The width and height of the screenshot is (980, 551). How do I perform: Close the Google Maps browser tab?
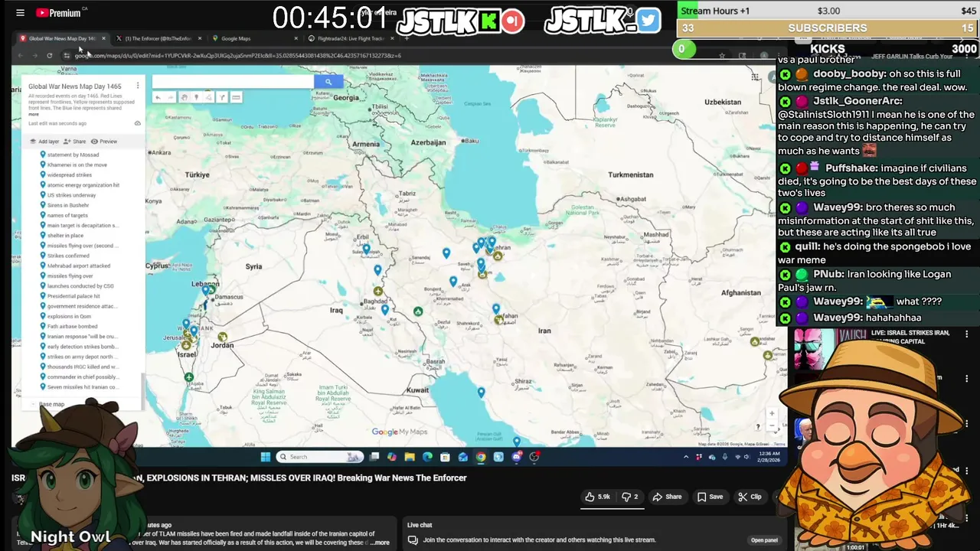pos(296,38)
